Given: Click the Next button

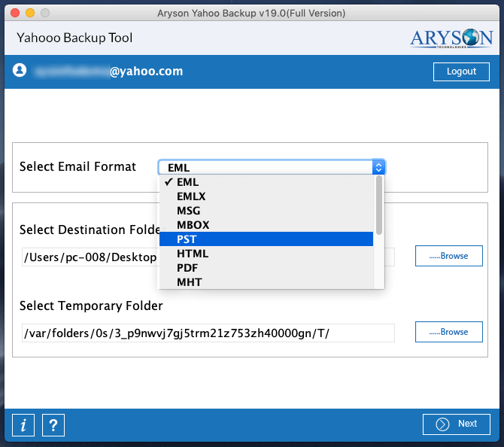Looking at the screenshot, I should tap(456, 424).
